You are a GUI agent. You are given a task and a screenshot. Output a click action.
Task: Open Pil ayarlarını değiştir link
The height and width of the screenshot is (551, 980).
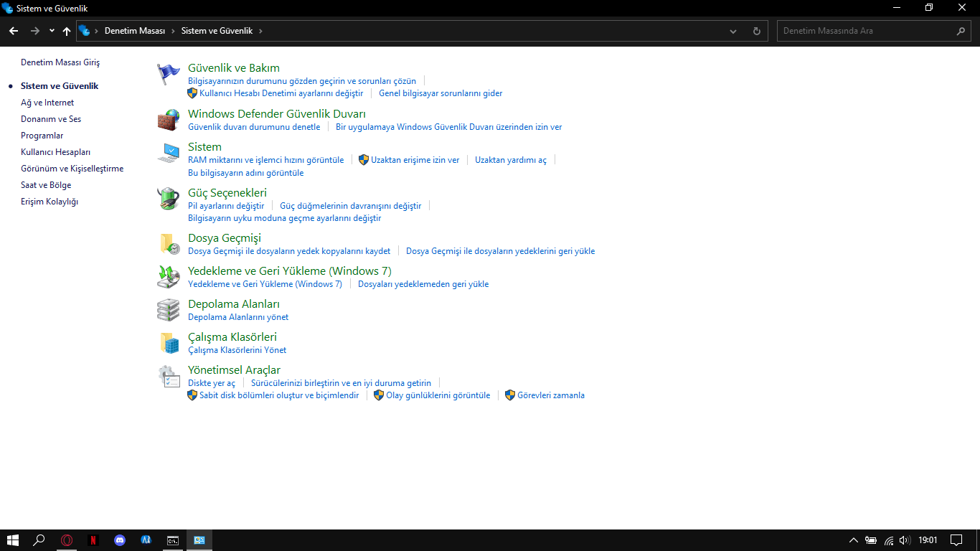226,206
